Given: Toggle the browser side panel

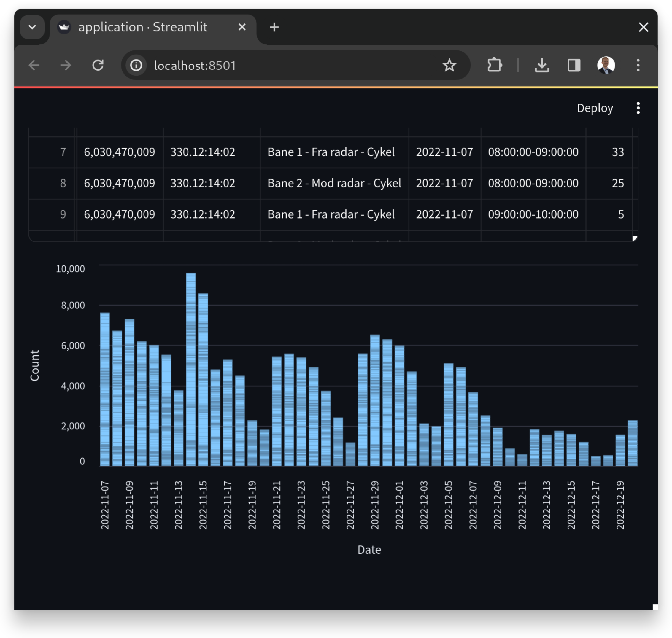Looking at the screenshot, I should coord(574,65).
